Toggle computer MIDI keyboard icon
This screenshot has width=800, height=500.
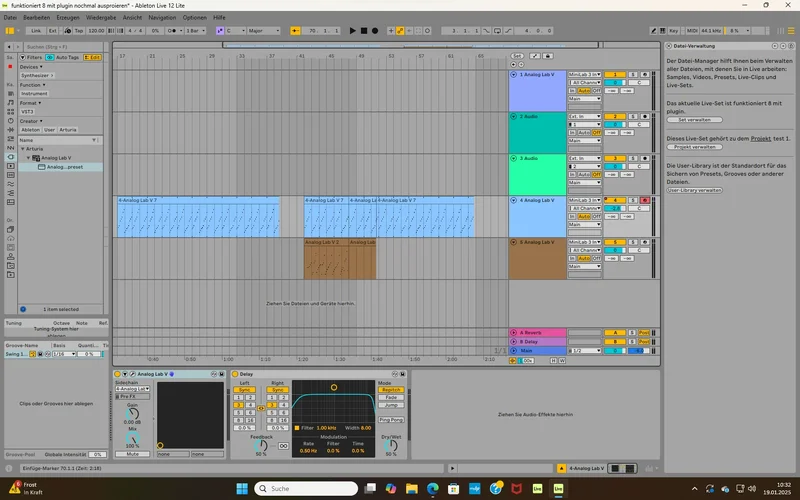click(662, 31)
